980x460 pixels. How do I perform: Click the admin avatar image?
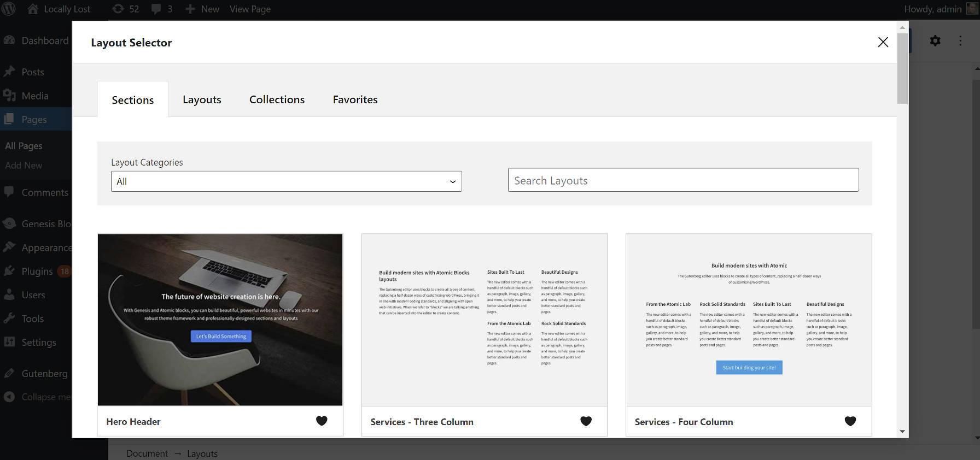[972, 9]
